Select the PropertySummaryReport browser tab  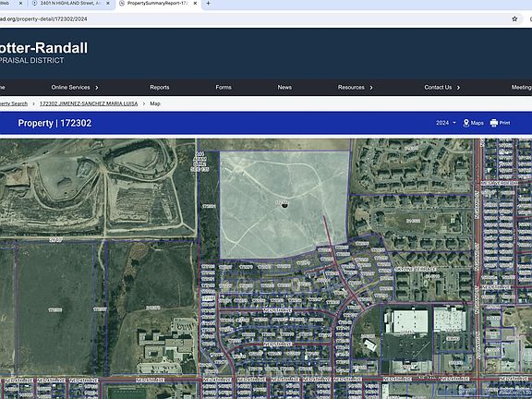pyautogui.click(x=158, y=4)
